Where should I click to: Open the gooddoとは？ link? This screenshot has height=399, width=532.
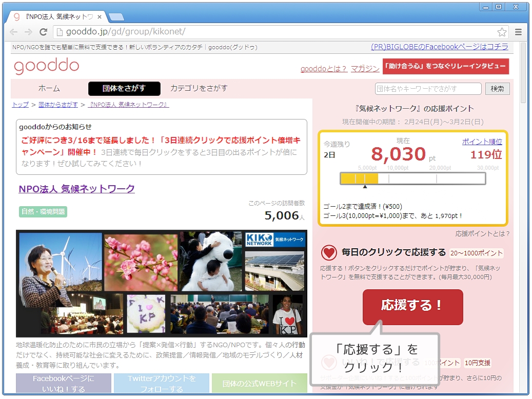pos(323,69)
